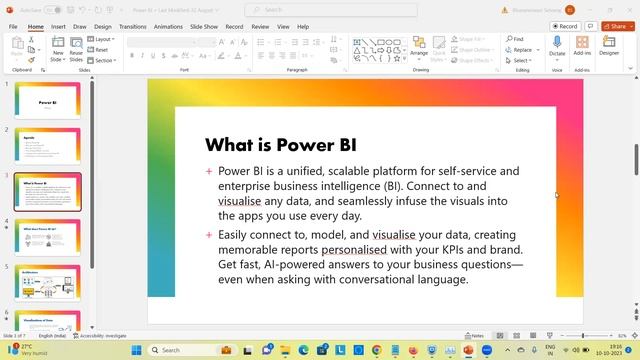Click the font color swatch
Image resolution: width=640 pixels, height=360 pixels.
coord(238,56)
